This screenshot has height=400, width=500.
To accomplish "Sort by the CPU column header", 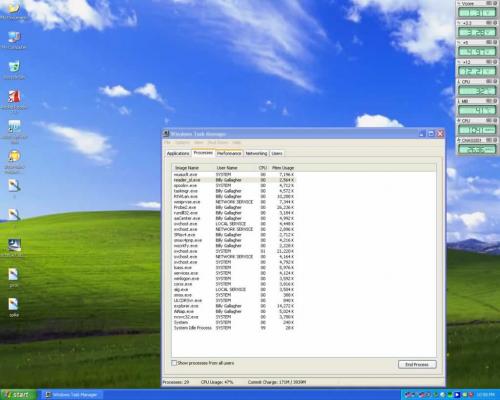I will [263, 168].
